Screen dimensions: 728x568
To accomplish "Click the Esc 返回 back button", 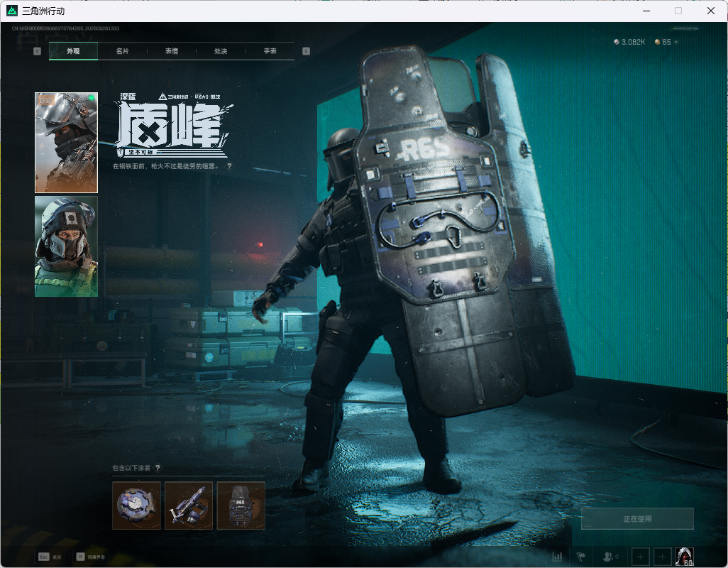I will click(x=50, y=557).
